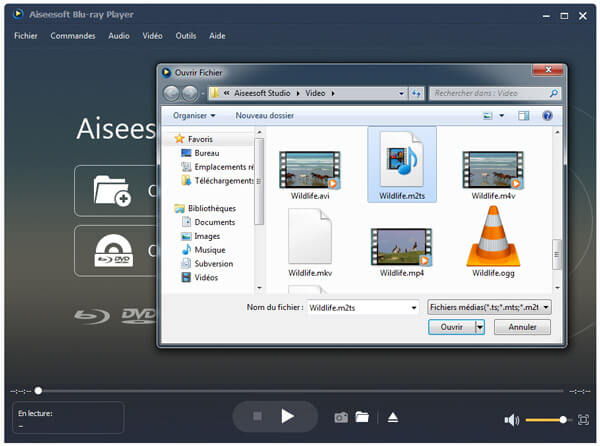Click the Play button in the player
This screenshot has height=446, width=600.
(288, 416)
